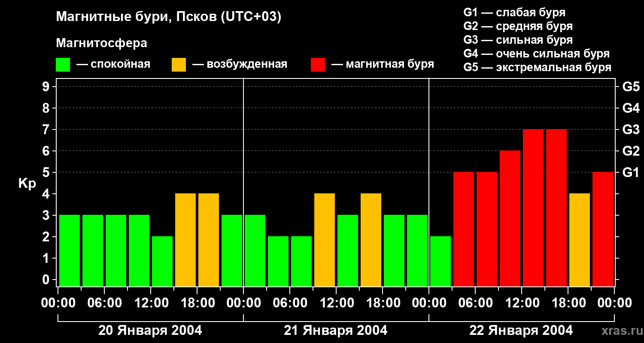The image size is (644, 343).
Task: Select the '21 Января 2004' date label
Action: [x=335, y=331]
